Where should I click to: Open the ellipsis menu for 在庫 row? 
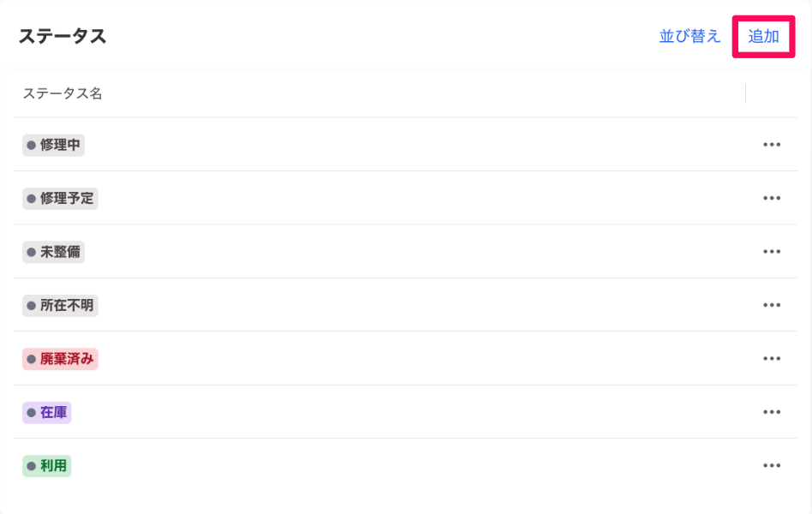pyautogui.click(x=772, y=412)
